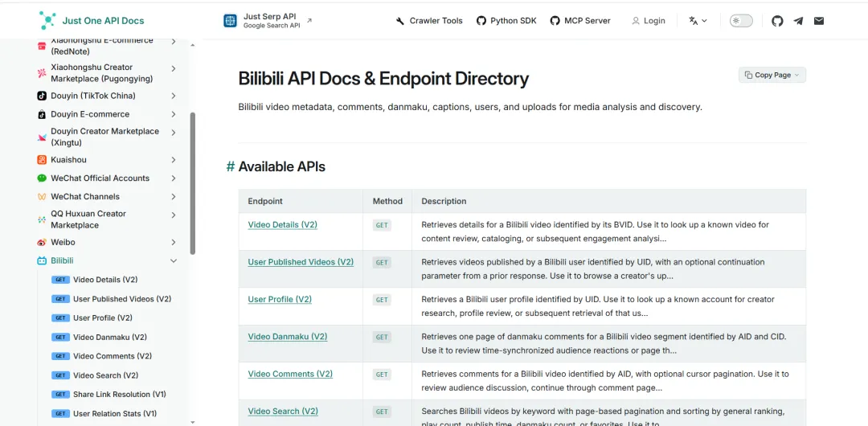
Task: Click the Douyin Creator Marketplace (Xingtu) icon
Action: click(x=42, y=137)
